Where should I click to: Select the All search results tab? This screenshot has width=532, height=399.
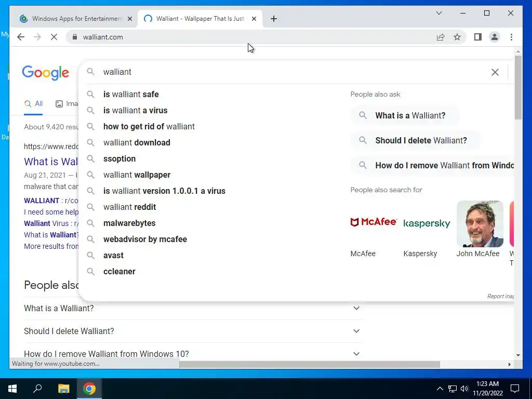(34, 104)
